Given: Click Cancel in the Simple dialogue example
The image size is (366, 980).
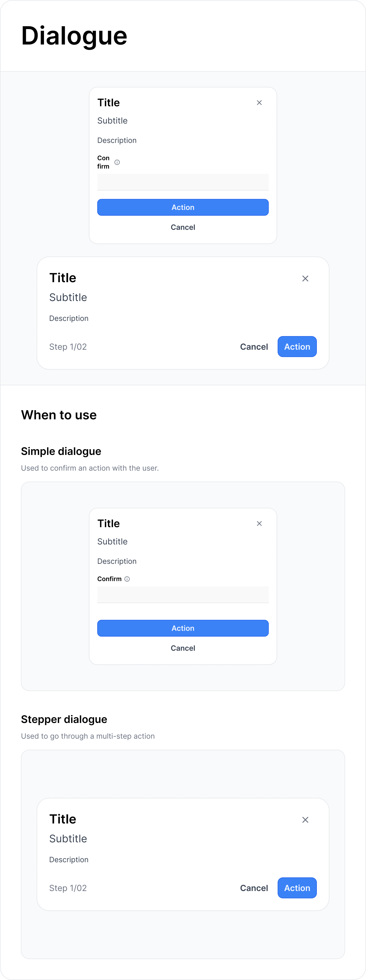Looking at the screenshot, I should [183, 648].
